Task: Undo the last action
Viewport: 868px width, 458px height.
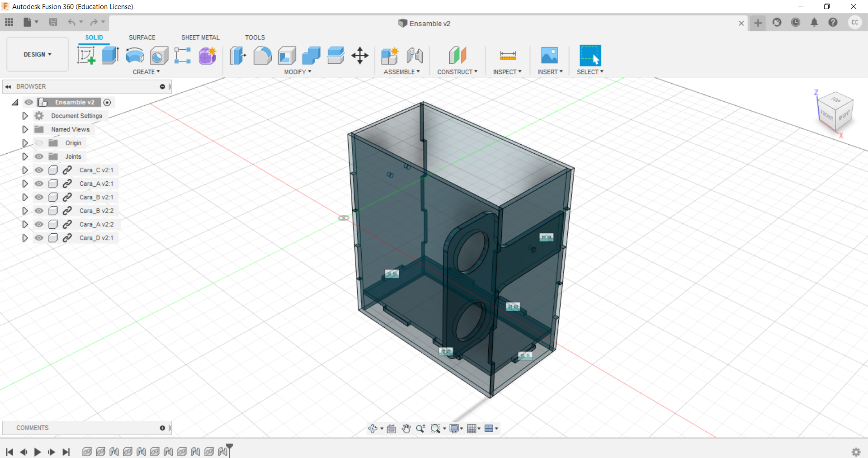Action: click(x=71, y=22)
